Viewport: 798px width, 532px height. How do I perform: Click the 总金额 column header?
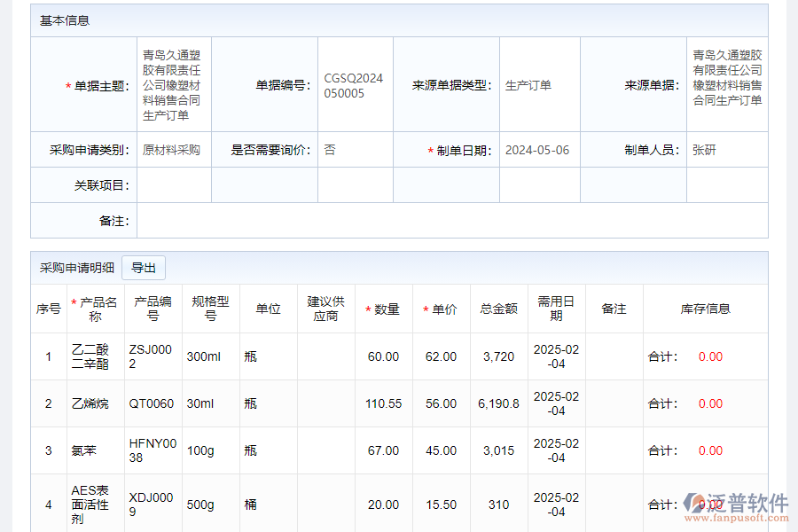[498, 309]
